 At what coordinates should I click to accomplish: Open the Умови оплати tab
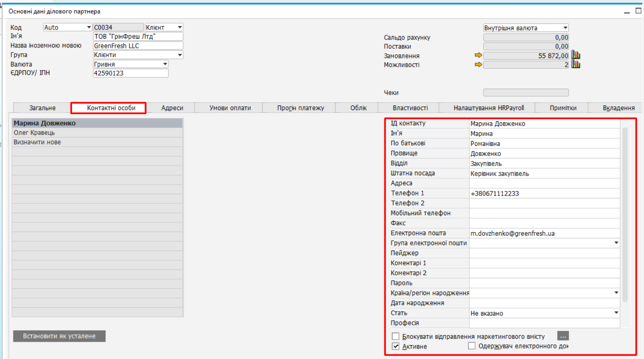(x=230, y=108)
